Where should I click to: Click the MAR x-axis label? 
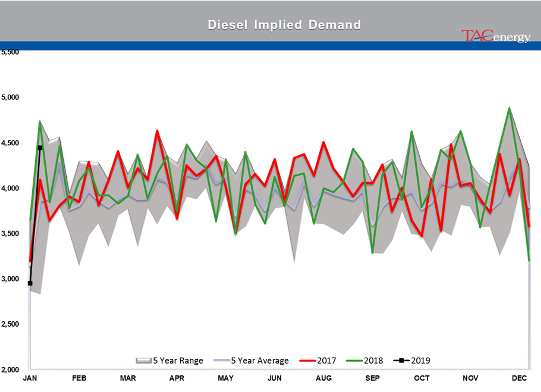click(128, 378)
